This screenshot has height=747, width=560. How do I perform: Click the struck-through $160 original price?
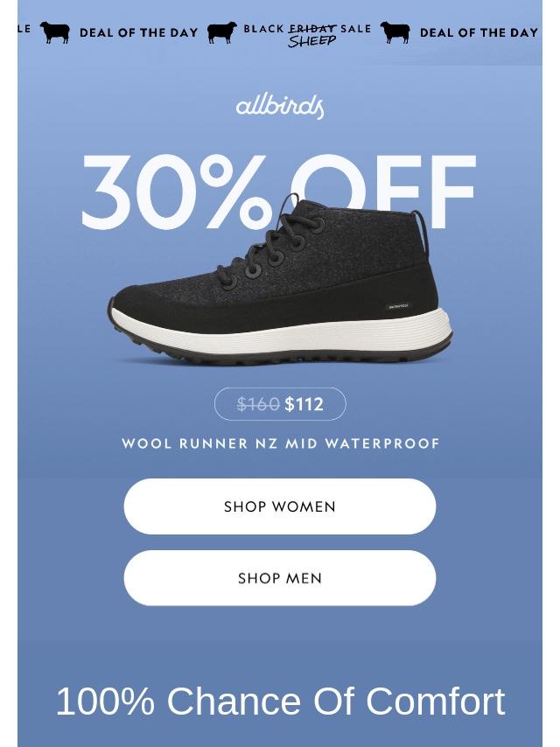[x=258, y=404]
